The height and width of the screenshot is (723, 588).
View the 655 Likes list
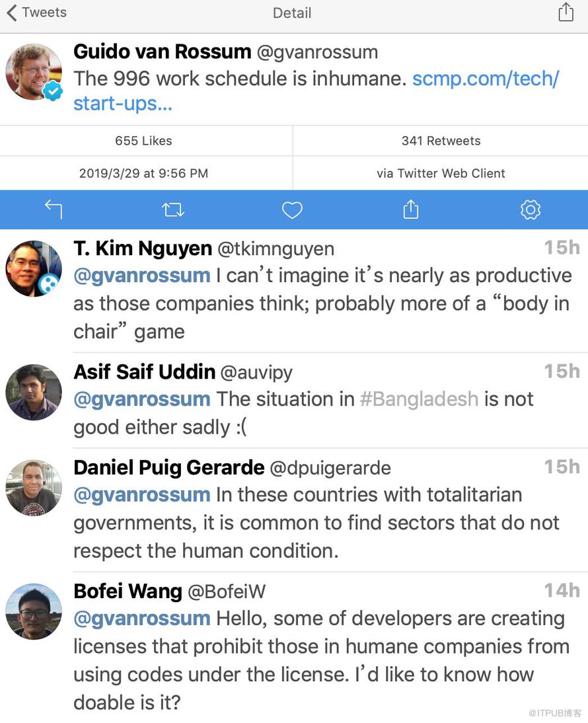click(x=143, y=141)
